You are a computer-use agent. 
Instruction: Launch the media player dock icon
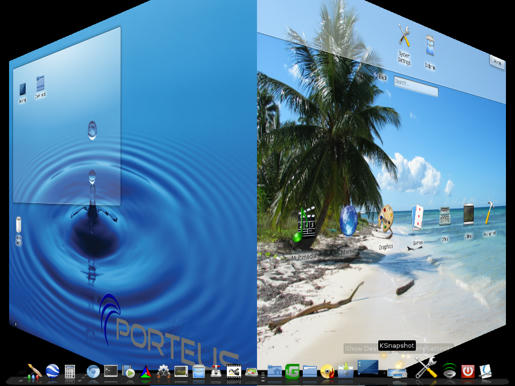(128, 372)
